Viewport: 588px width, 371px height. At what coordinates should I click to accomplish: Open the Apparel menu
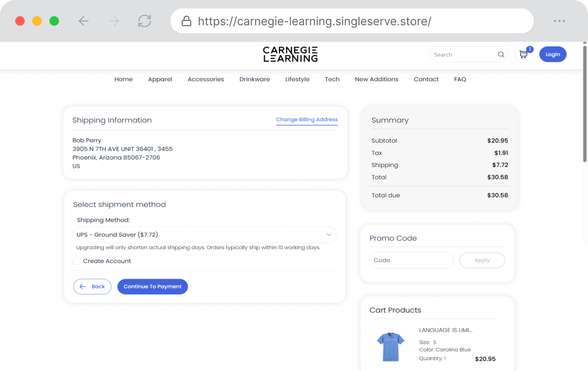[160, 79]
